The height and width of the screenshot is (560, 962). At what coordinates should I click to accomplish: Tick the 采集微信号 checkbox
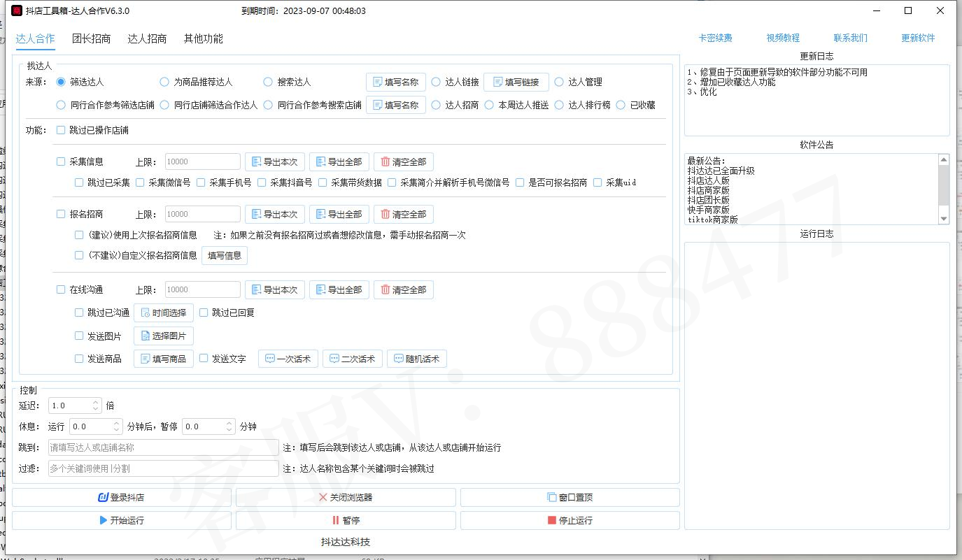140,182
